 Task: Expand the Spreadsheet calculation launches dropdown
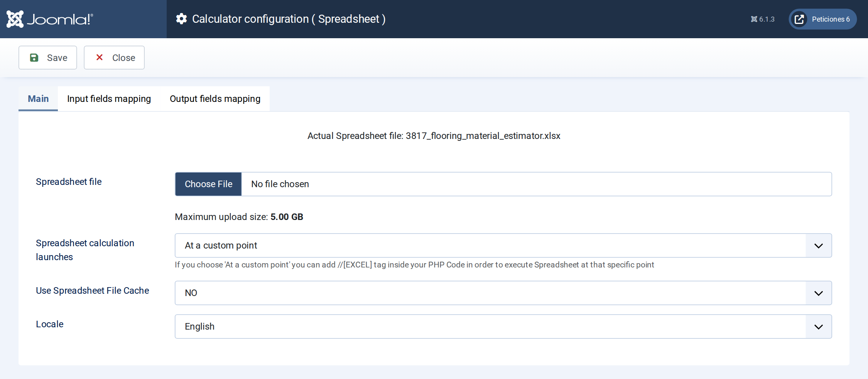[x=503, y=245]
